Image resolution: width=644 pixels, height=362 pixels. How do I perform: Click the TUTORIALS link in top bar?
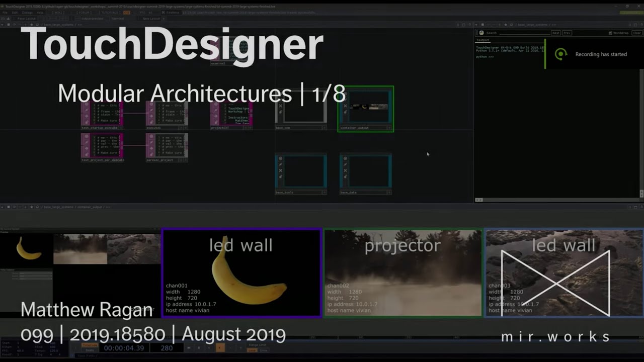[x=110, y=13]
